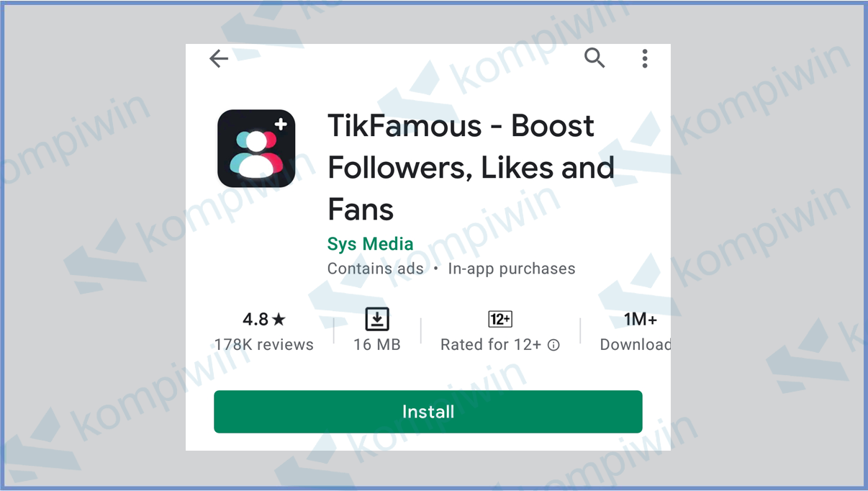Open the three-dot more options menu
This screenshot has height=491, width=868.
[645, 58]
